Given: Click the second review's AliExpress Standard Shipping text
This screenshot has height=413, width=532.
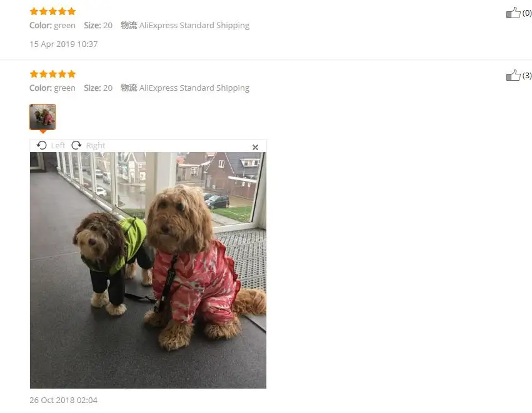Looking at the screenshot, I should click(x=194, y=88).
